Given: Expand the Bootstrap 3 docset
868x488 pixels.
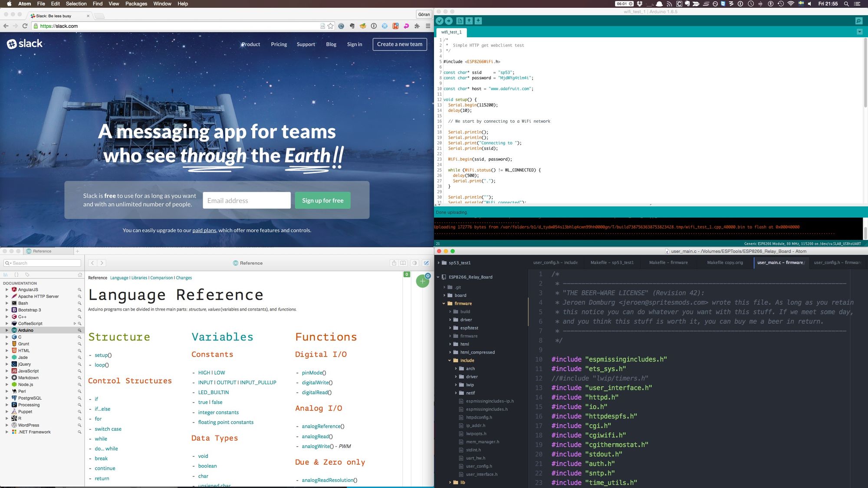Looking at the screenshot, I should pos(7,310).
